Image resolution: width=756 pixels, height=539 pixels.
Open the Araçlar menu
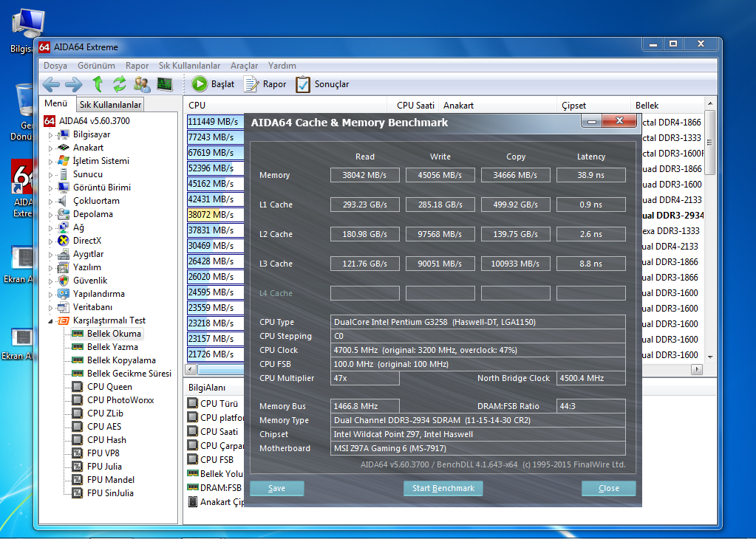click(244, 66)
